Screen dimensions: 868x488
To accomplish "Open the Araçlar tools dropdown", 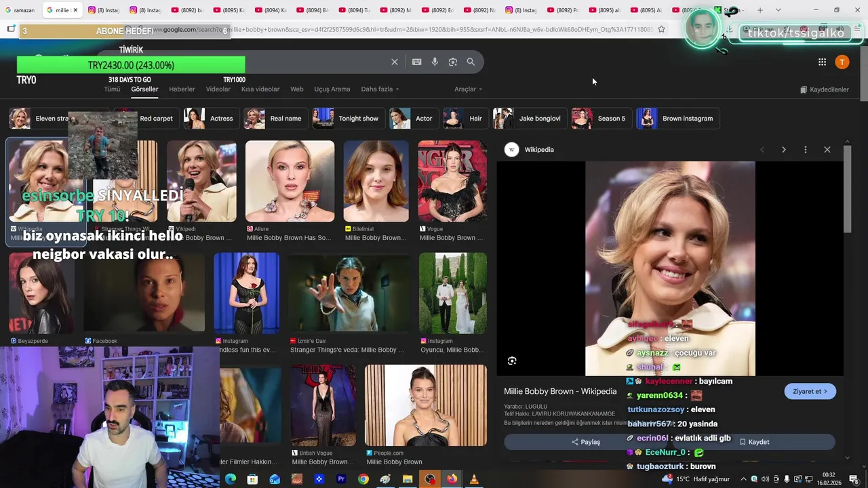I will tap(468, 89).
